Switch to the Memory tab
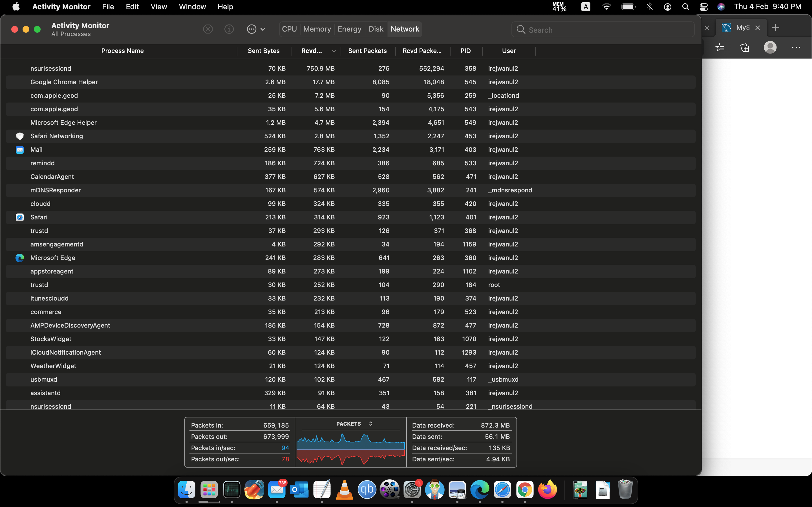The height and width of the screenshot is (507, 812). 317,29
